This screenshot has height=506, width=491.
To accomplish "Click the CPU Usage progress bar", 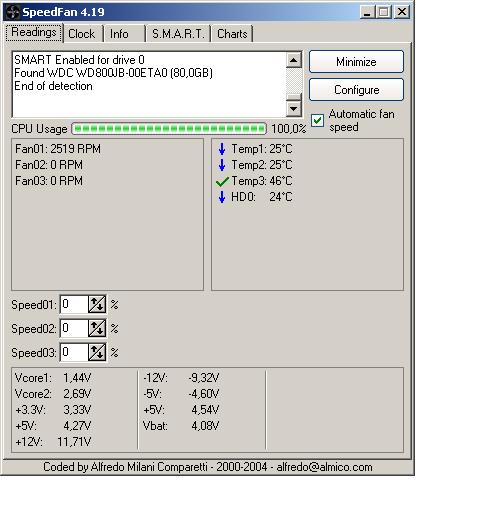I will pos(169,129).
